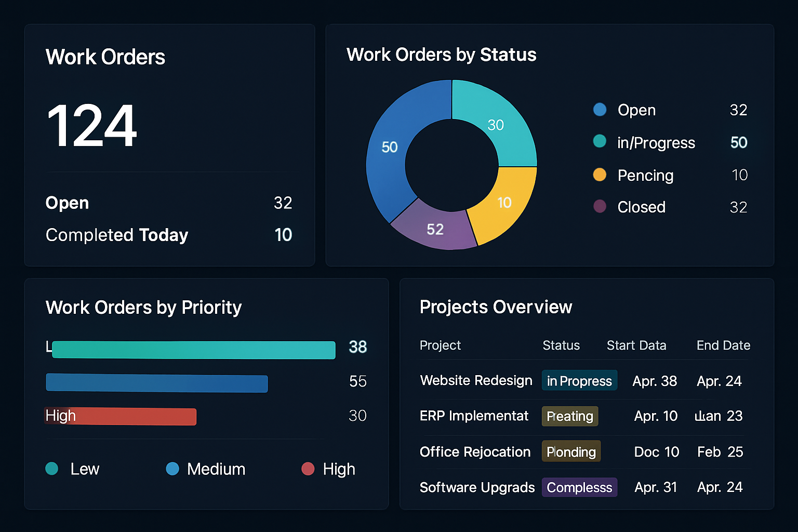Open the Status column filter
The image size is (798, 532).
pos(561,345)
